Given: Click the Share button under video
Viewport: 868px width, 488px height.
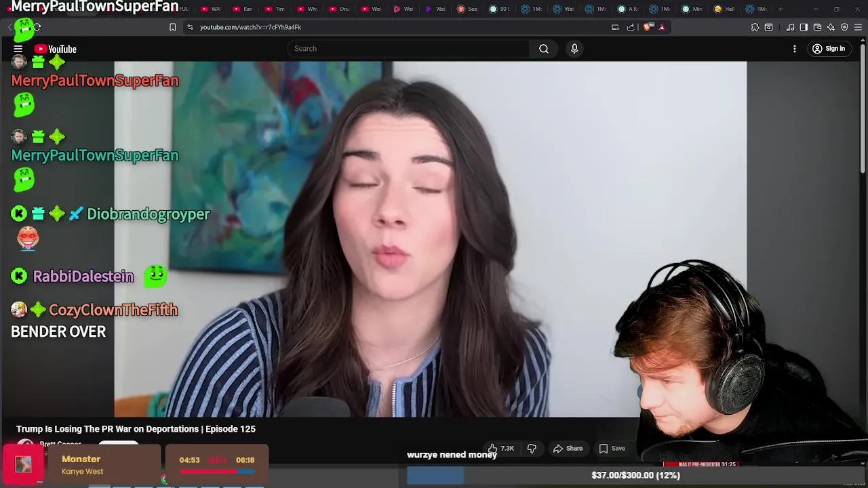Looking at the screenshot, I should click(x=568, y=448).
